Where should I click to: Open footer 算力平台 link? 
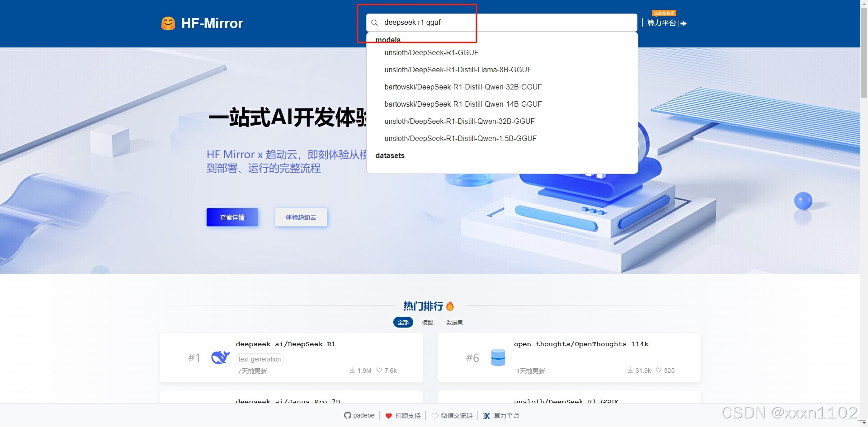(x=506, y=416)
